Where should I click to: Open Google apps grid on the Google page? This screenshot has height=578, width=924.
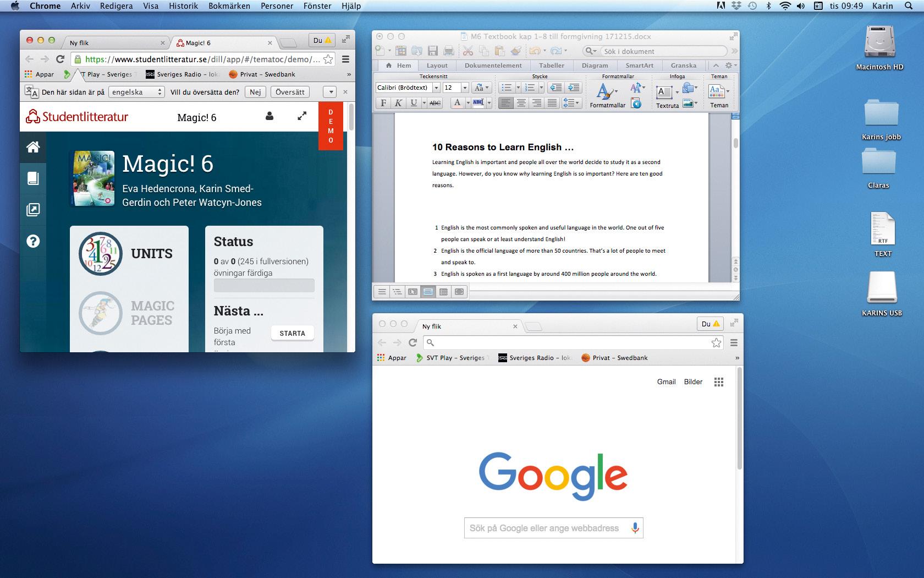[x=718, y=382]
